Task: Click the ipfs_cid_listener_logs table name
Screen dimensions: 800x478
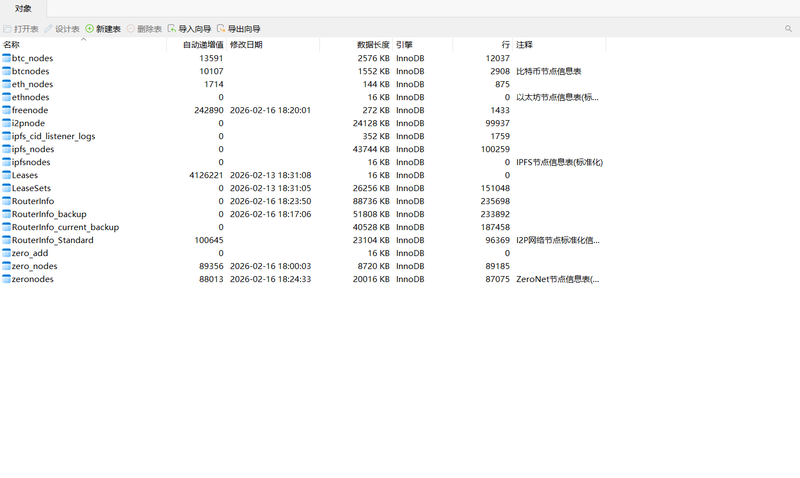Action: pos(54,137)
